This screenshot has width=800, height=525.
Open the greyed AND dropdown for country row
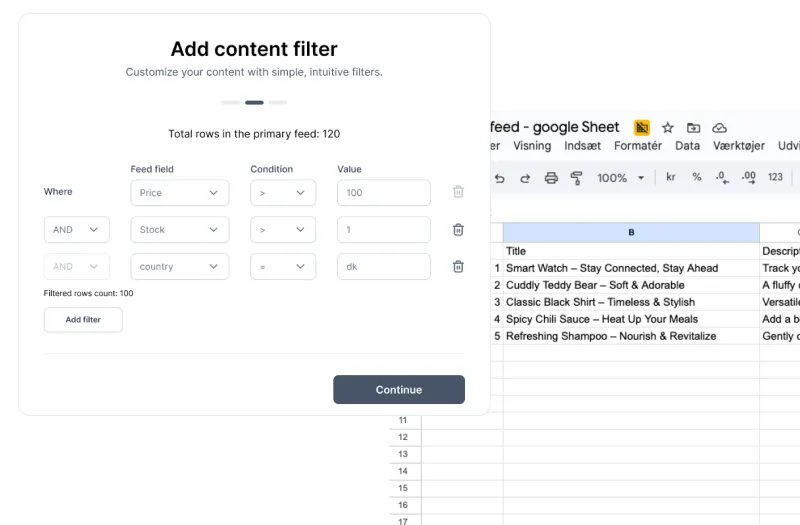tap(77, 266)
